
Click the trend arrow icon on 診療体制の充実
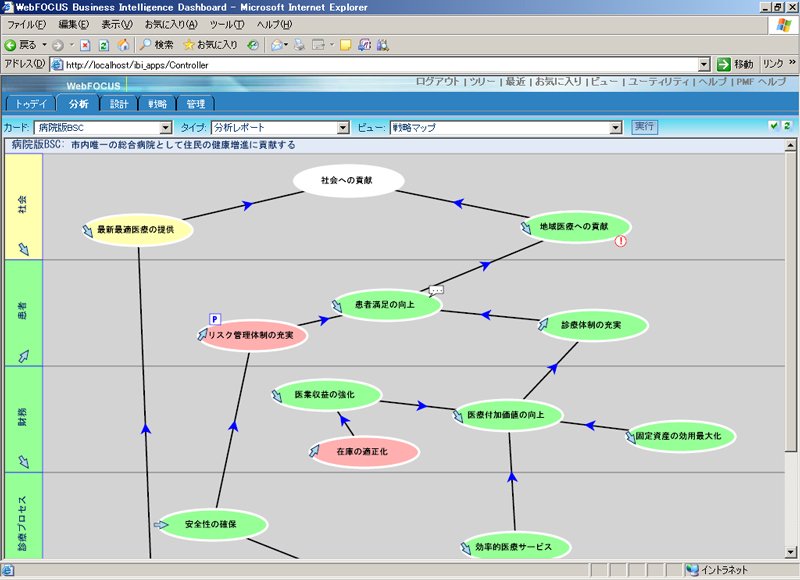pos(543,324)
